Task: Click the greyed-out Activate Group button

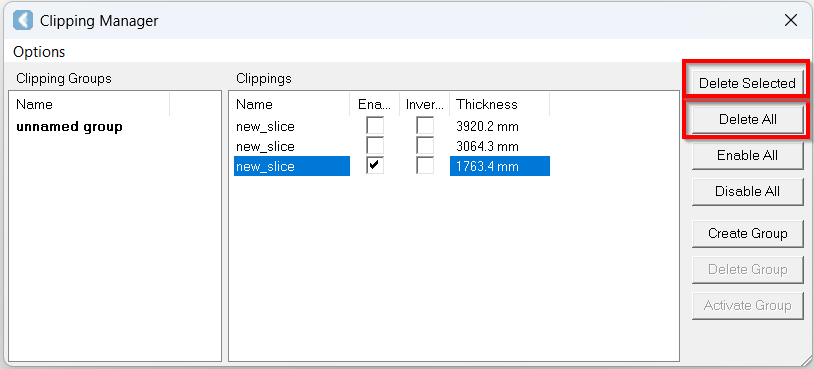Action: 747,306
